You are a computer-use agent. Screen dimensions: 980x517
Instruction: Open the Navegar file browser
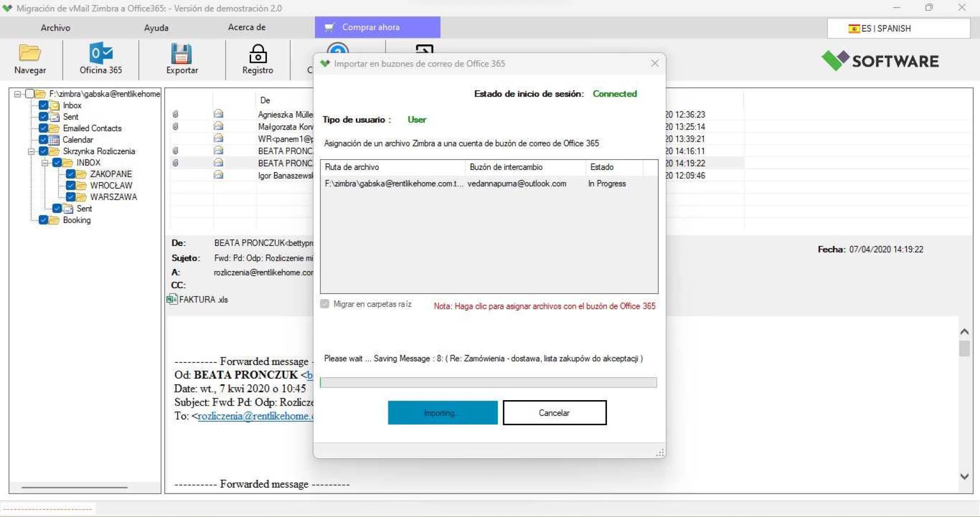tap(30, 59)
